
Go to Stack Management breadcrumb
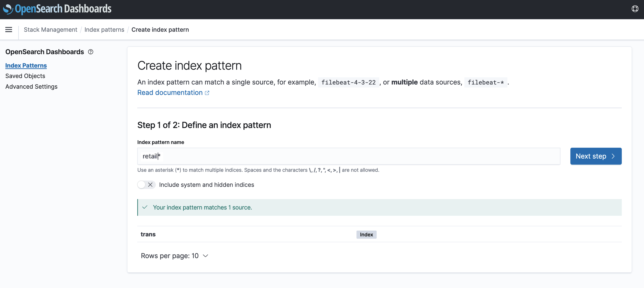(50, 29)
